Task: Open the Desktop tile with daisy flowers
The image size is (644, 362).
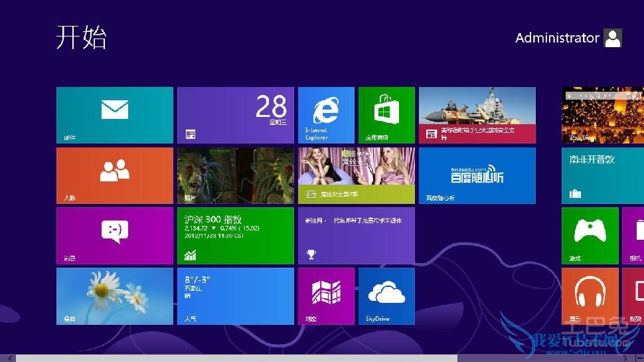Action: [x=115, y=296]
